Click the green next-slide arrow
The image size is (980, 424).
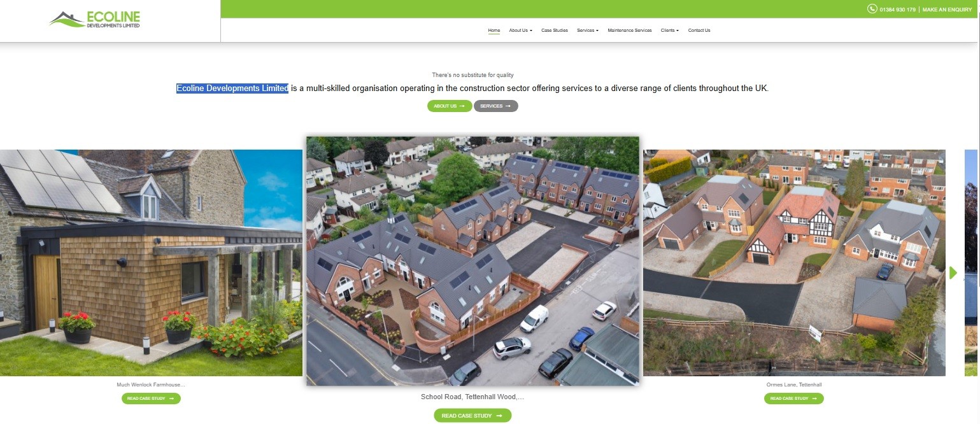[x=953, y=272]
